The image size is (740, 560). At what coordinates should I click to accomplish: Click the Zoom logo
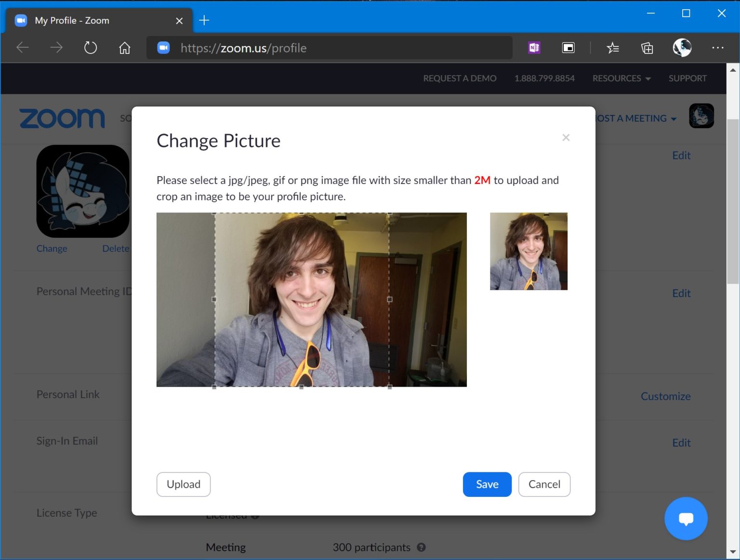tap(62, 118)
